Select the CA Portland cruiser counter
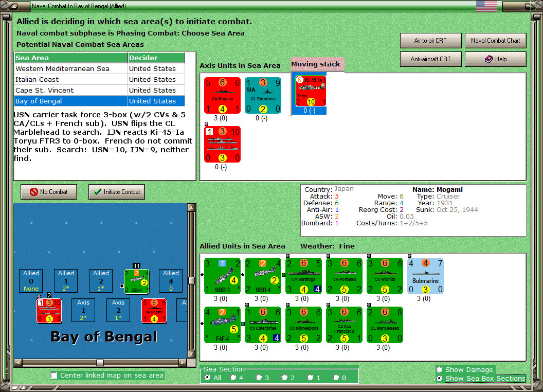543x392 pixels. 344,276
